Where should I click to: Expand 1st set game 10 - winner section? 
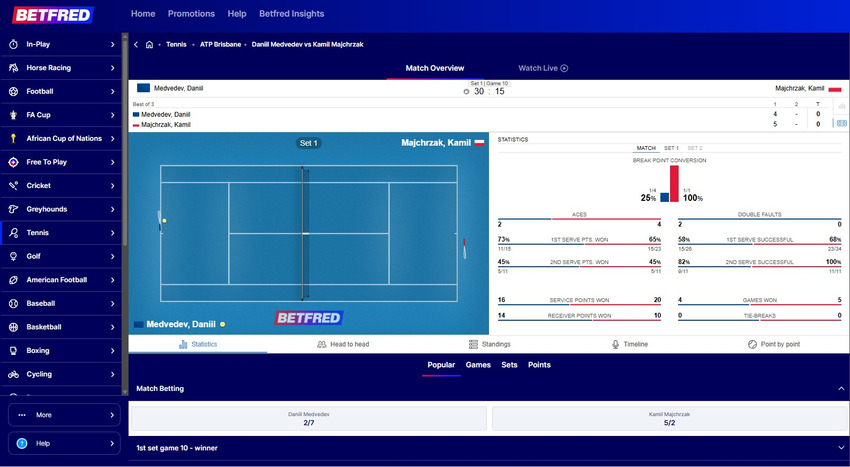pos(841,448)
